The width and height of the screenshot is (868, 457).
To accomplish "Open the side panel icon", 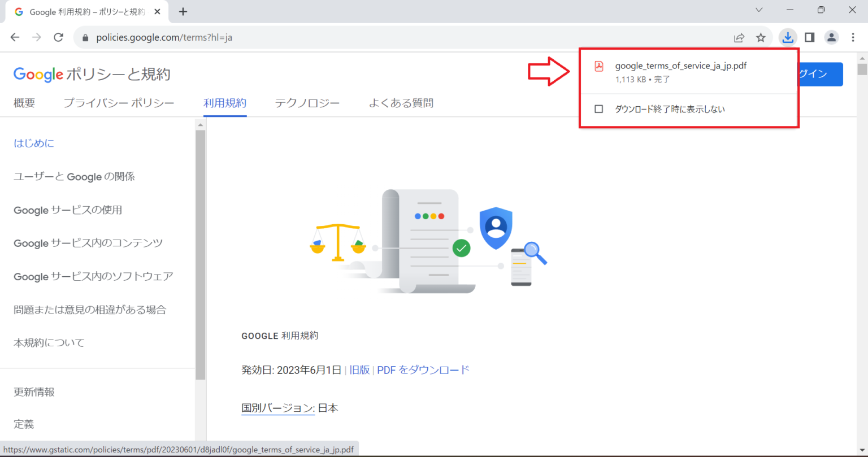I will pyautogui.click(x=809, y=37).
